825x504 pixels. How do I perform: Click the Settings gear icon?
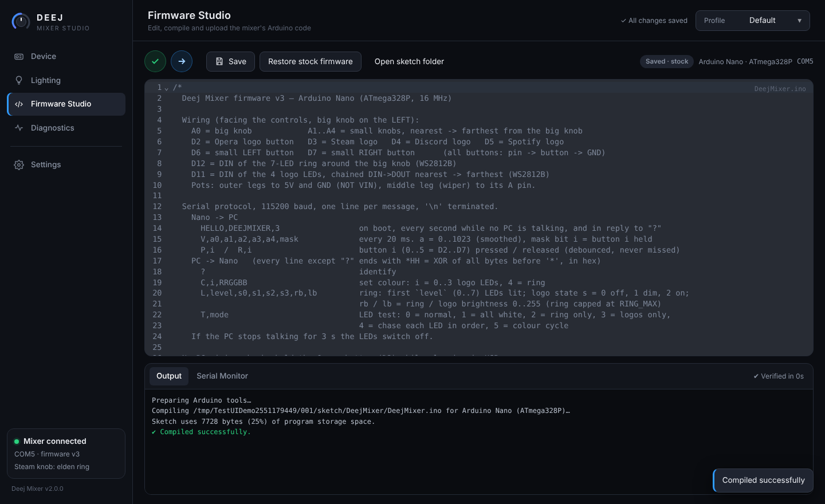pyautogui.click(x=19, y=165)
